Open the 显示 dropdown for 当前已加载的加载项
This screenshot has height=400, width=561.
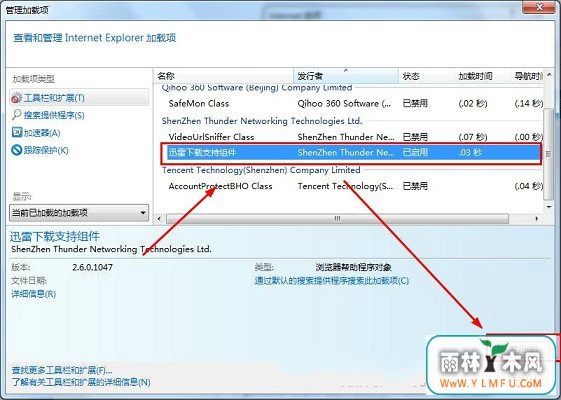pyautogui.click(x=79, y=213)
